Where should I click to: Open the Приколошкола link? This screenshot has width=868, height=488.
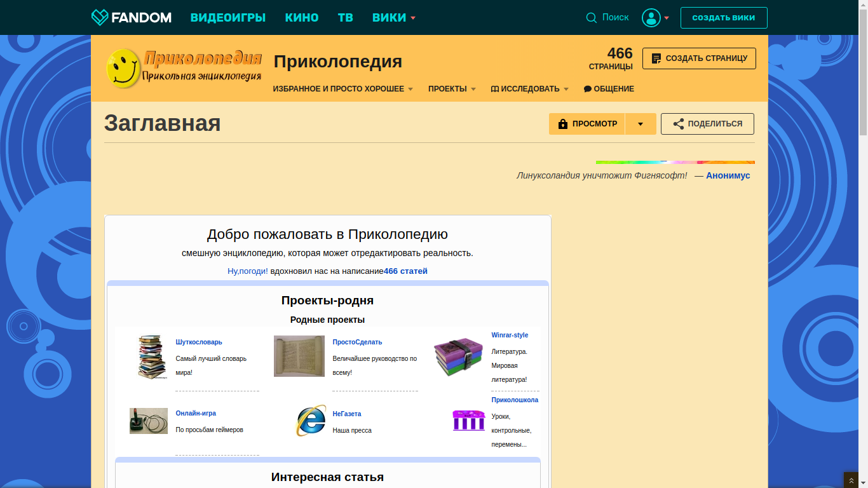pyautogui.click(x=515, y=400)
